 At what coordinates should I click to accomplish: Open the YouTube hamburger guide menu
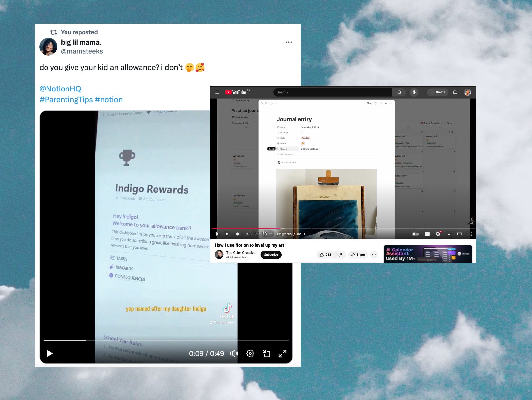217,92
